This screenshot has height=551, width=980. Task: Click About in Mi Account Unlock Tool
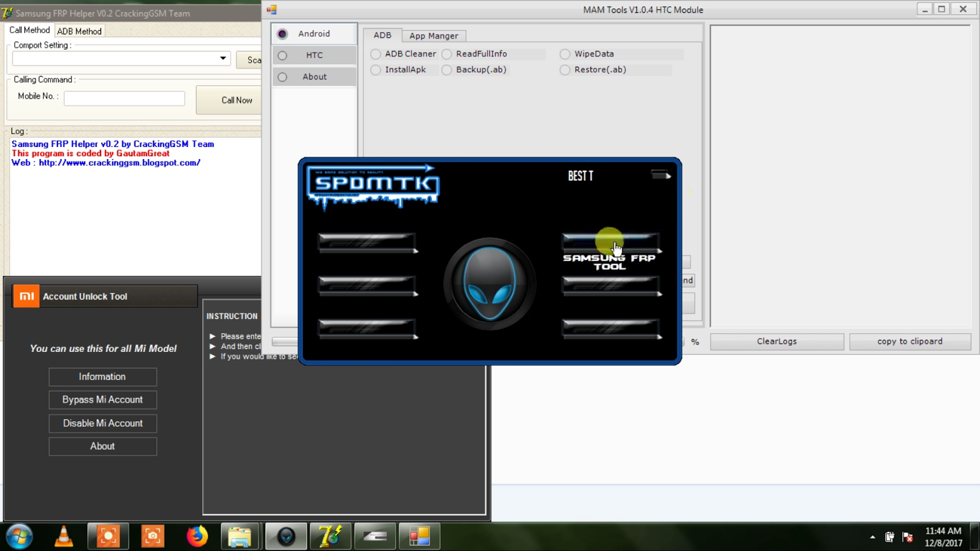click(102, 446)
